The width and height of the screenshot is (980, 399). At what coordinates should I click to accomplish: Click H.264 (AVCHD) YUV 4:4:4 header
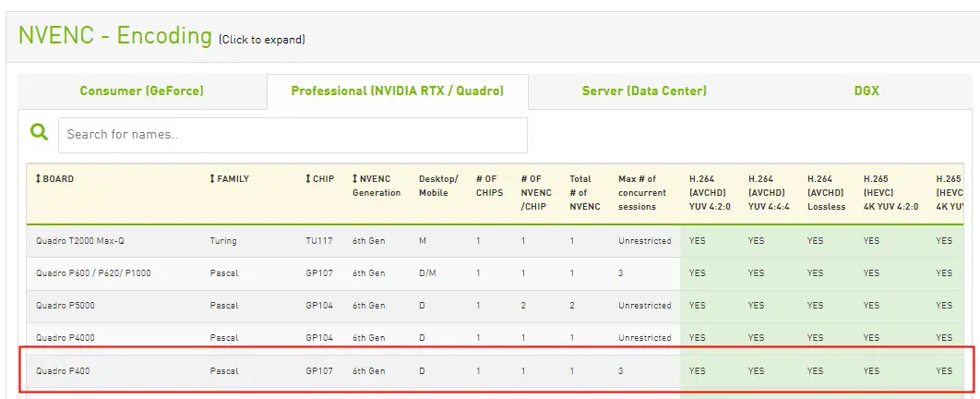pos(769,193)
